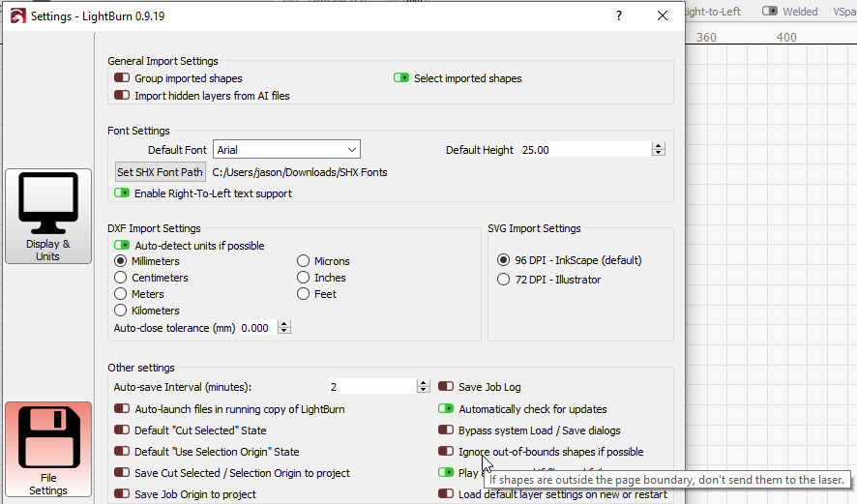Increase Auto-close tolerance with up arrow

(284, 324)
